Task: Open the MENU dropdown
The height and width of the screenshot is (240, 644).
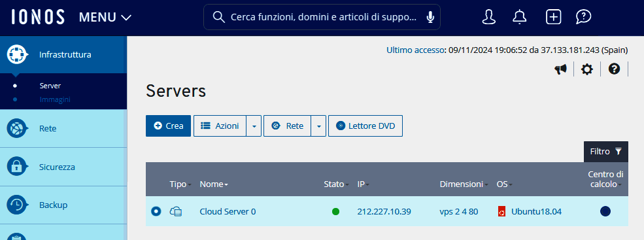Action: pos(105,17)
